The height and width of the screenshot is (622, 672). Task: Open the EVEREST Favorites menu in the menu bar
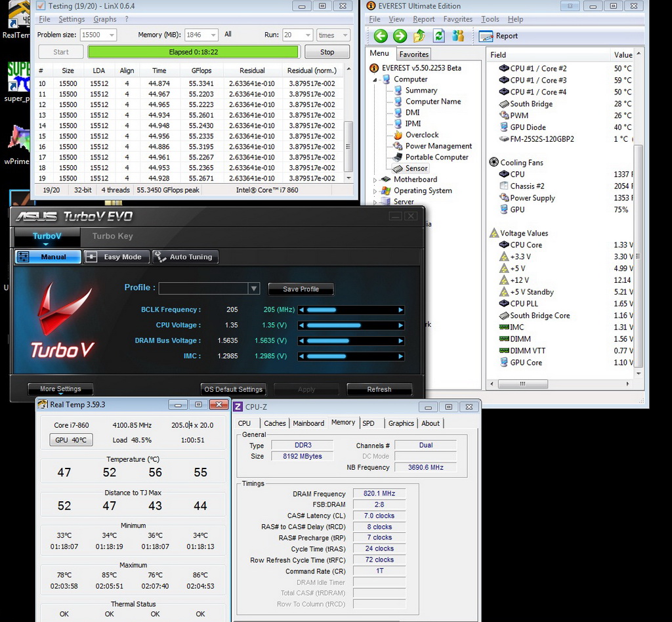click(457, 19)
